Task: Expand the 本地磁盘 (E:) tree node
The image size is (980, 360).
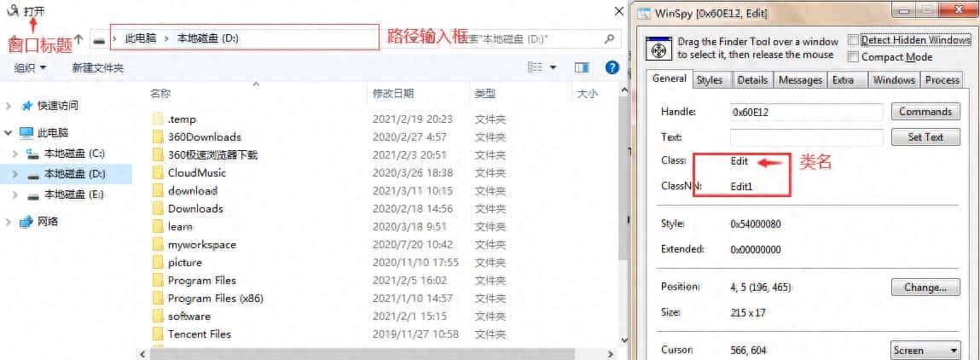Action: pyautogui.click(x=15, y=195)
